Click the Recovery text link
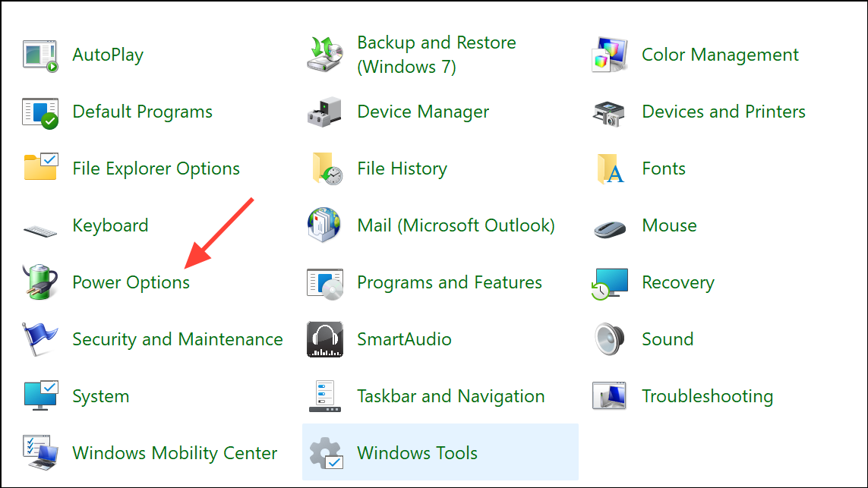The width and height of the screenshot is (868, 488). 677,282
